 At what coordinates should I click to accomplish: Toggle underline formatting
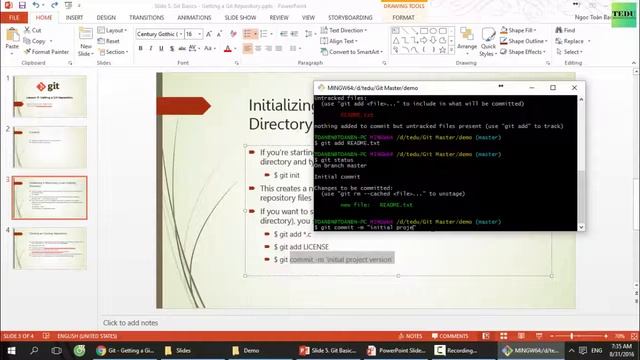[161, 49]
